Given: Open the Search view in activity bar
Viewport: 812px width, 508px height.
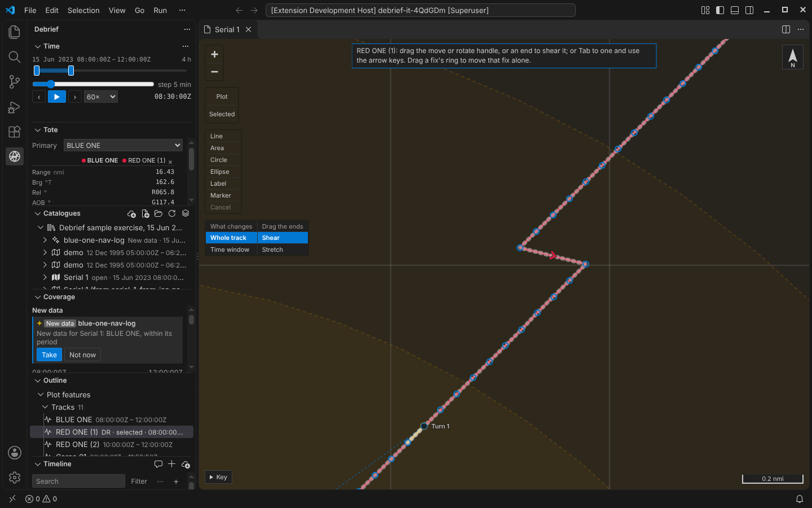Looking at the screenshot, I should point(15,57).
